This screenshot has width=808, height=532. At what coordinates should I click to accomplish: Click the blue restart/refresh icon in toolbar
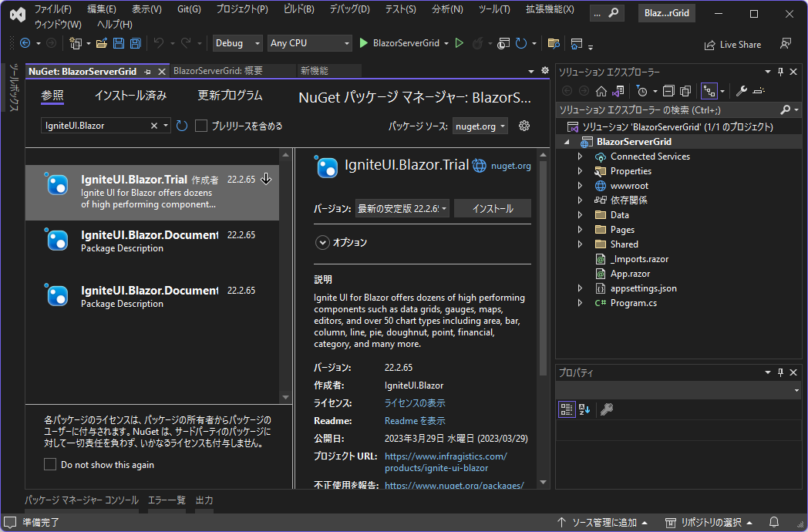coord(521,43)
